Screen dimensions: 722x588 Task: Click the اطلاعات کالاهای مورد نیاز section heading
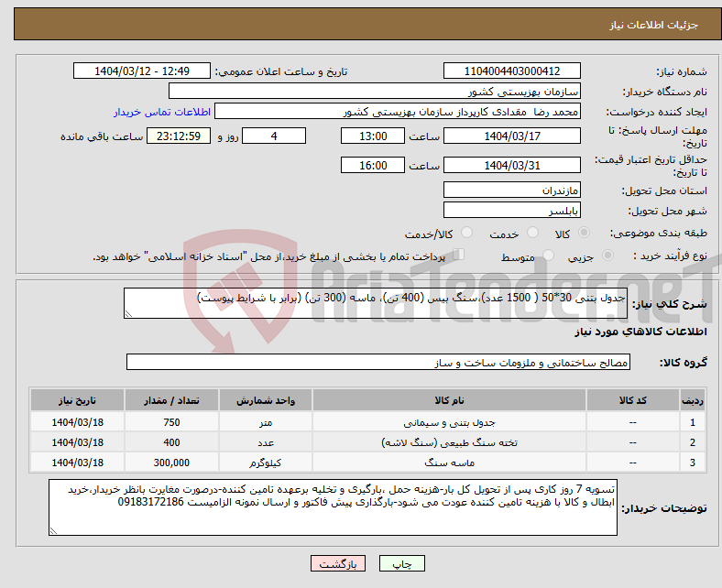[x=640, y=332]
